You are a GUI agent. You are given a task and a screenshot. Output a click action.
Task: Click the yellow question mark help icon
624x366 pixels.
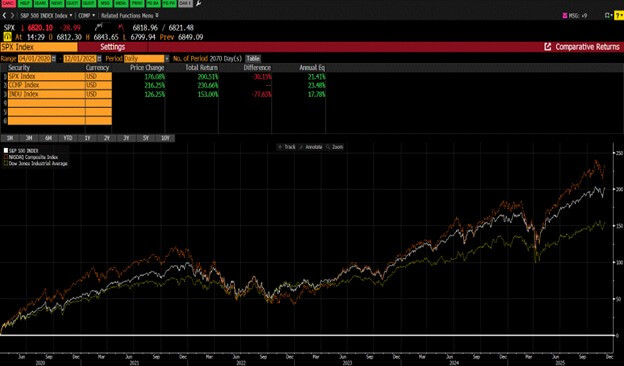(619, 16)
